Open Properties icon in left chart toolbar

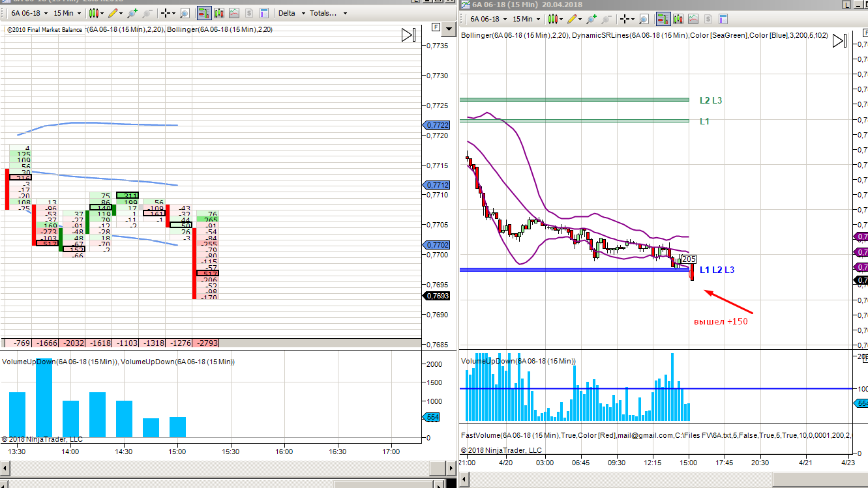(x=263, y=13)
